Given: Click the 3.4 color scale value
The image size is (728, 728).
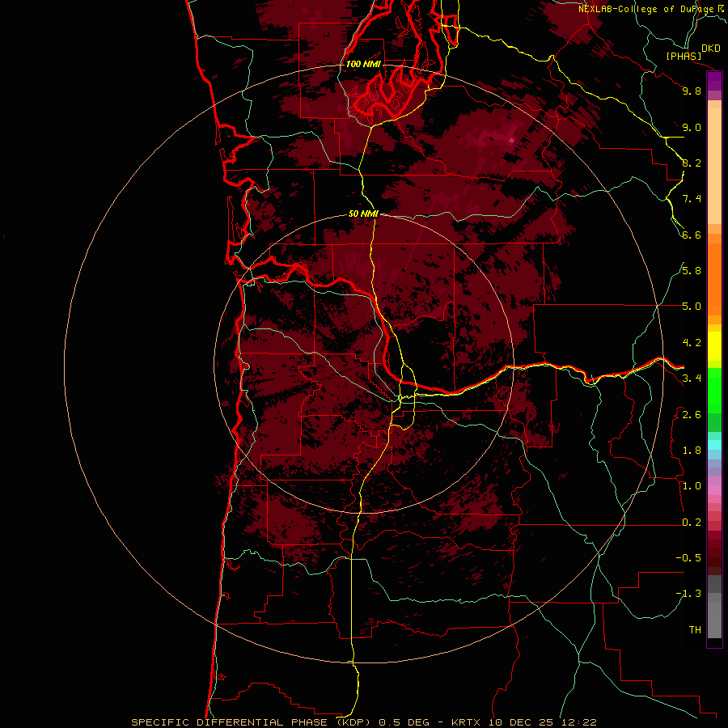Looking at the screenshot, I should 692,379.
